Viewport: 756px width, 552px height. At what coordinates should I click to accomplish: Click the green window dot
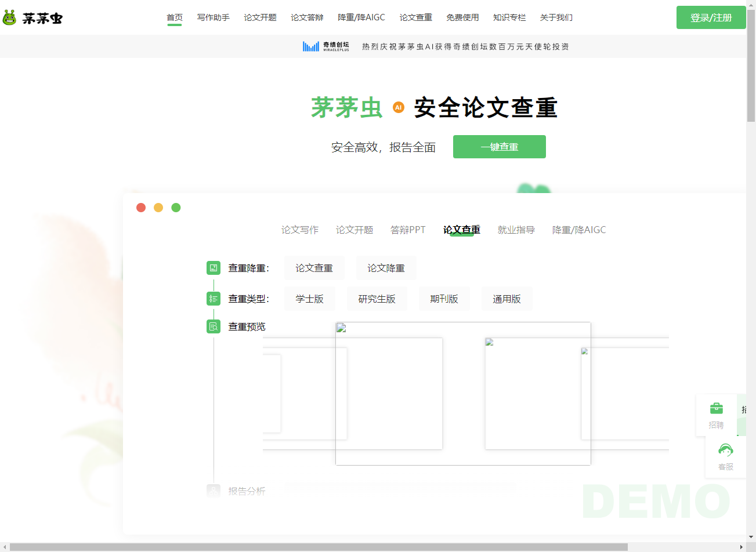[x=176, y=208]
